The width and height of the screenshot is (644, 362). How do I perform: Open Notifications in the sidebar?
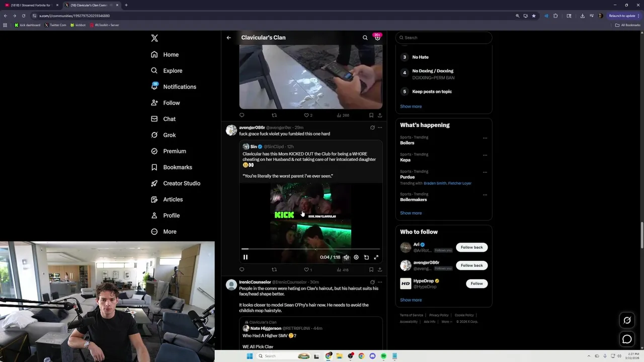[174, 87]
